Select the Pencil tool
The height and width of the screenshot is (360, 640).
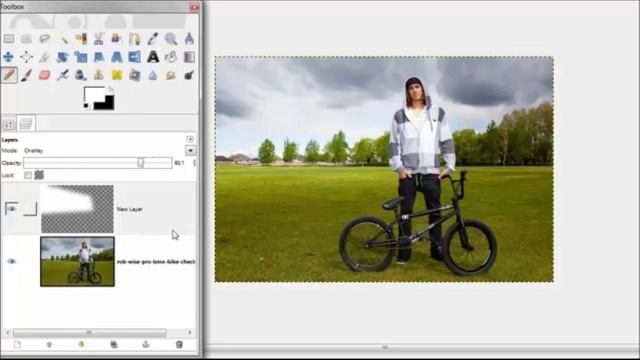point(9,75)
